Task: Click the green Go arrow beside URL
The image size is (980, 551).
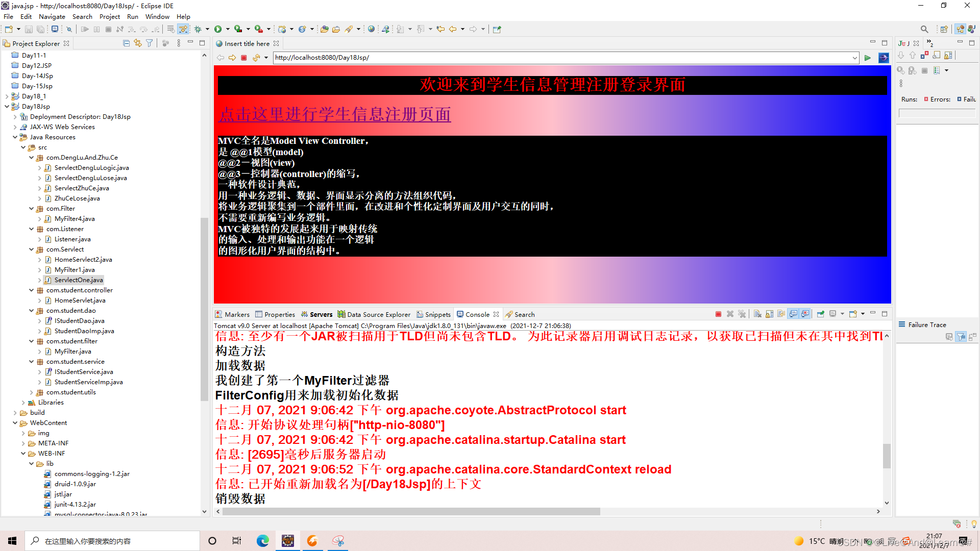Action: click(867, 58)
